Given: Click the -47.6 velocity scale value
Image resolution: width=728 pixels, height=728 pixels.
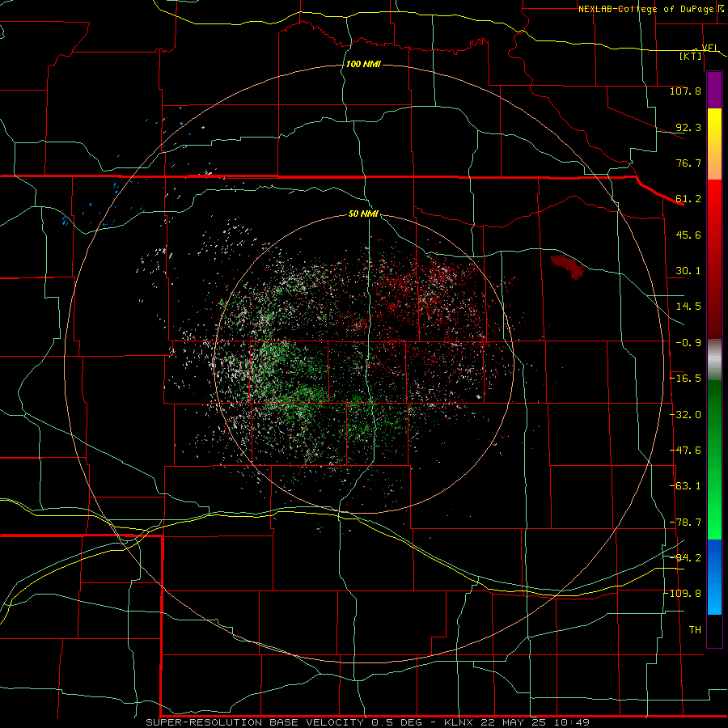Looking at the screenshot, I should click(x=685, y=451).
